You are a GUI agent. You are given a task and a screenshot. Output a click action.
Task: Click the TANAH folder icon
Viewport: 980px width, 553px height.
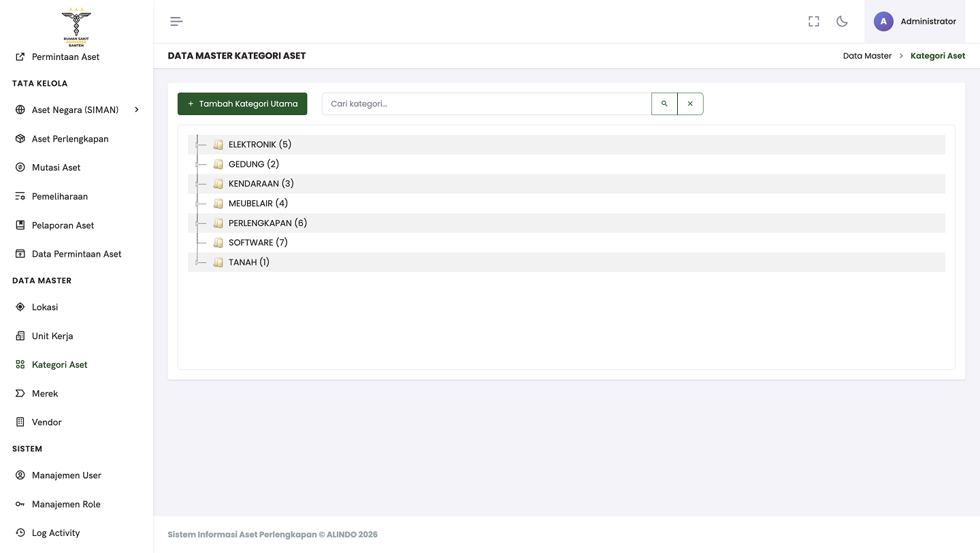click(x=218, y=262)
